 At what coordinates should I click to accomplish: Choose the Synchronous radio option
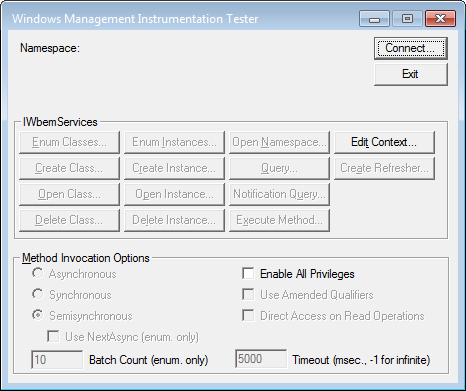38,294
